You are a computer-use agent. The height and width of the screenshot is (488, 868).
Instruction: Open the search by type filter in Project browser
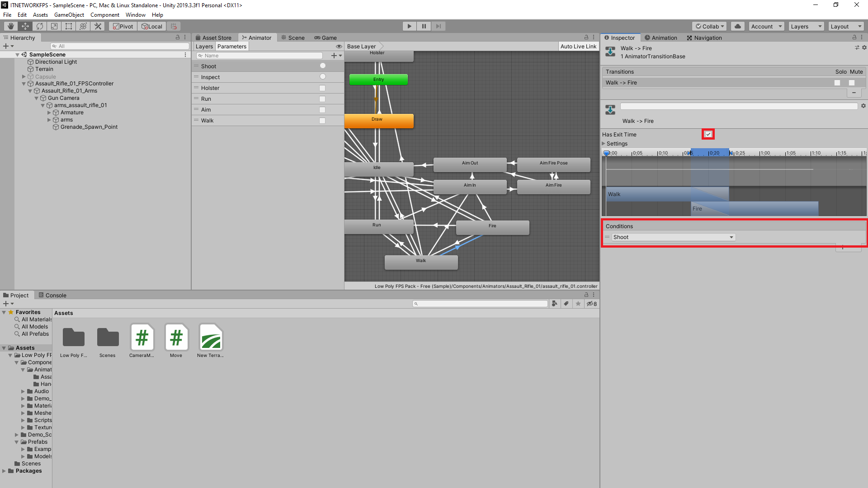tap(555, 303)
